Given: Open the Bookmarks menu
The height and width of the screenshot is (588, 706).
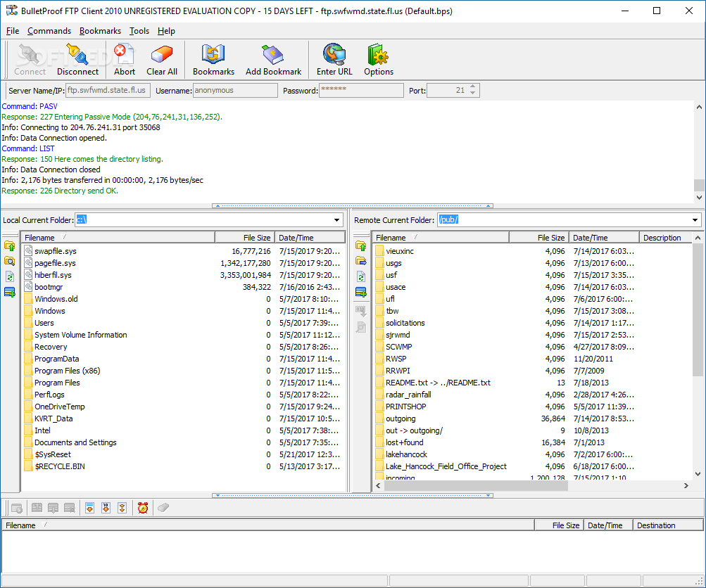Looking at the screenshot, I should coord(100,31).
